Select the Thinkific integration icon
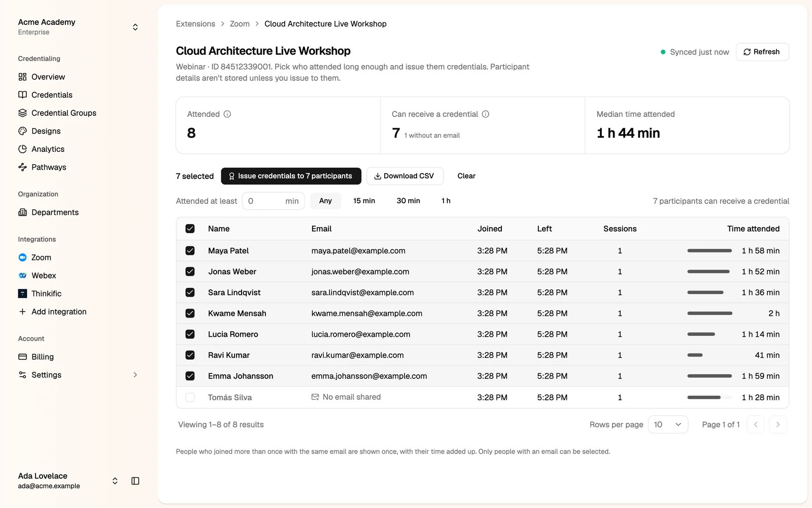Screen dimensions: 812x508 tap(22, 294)
